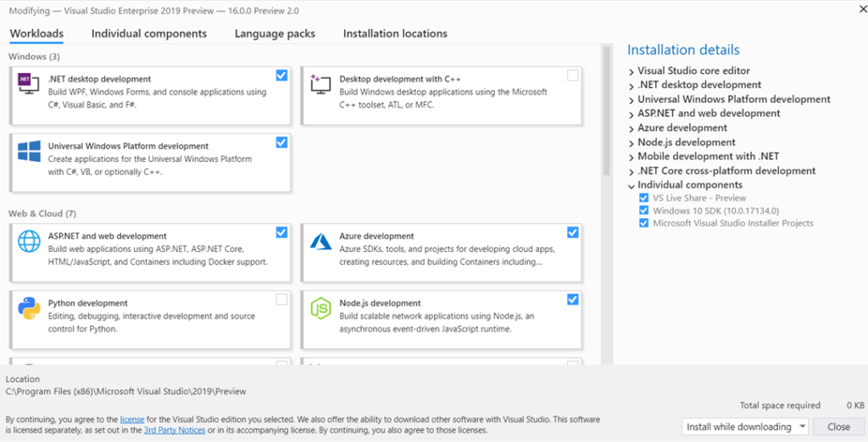The width and height of the screenshot is (868, 442).
Task: Uncheck Microsoft Visual Studio Installer Projects
Action: [643, 223]
